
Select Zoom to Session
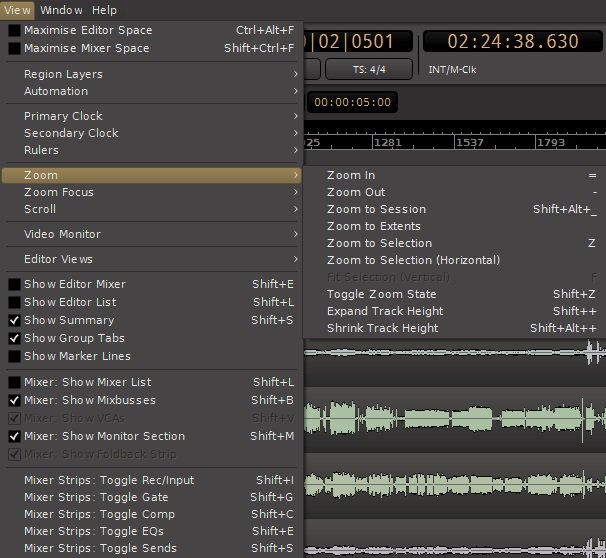point(454,209)
